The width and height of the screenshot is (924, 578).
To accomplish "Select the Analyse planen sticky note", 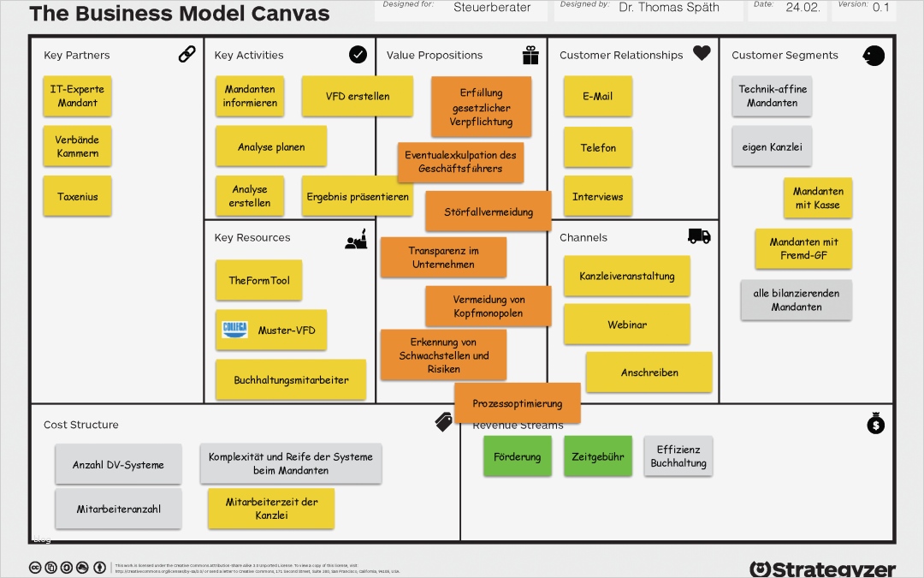I will tap(271, 146).
